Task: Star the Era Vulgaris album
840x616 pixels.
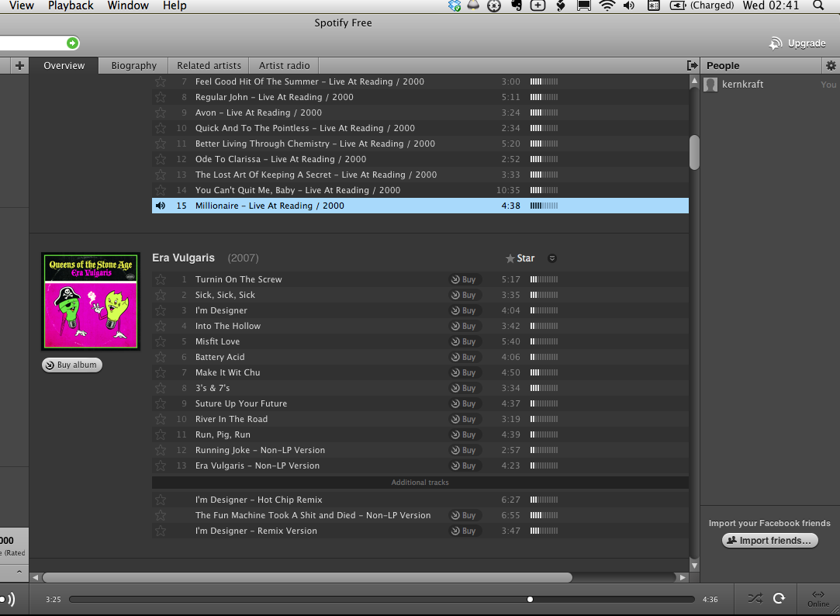Action: click(x=520, y=258)
